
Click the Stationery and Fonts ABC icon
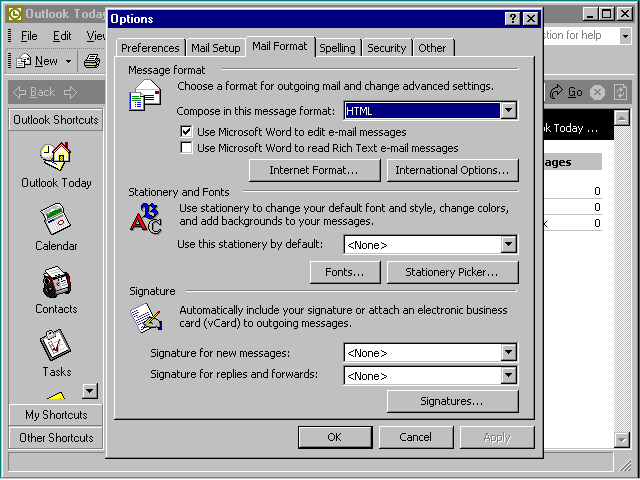pos(146,219)
